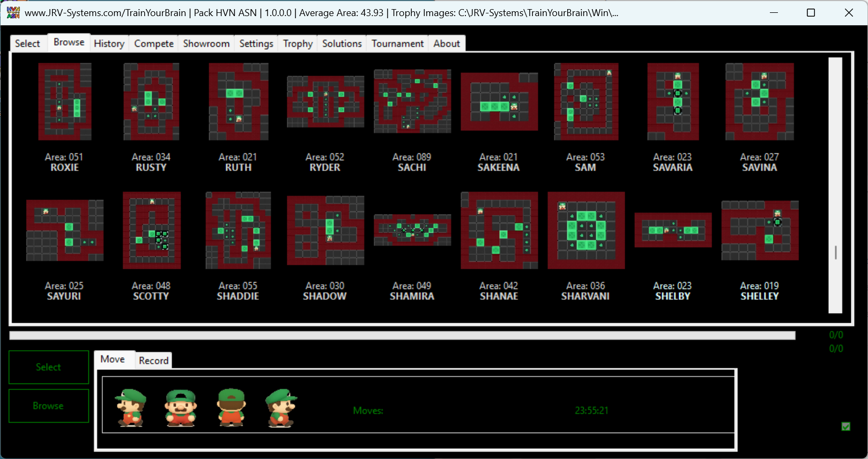Viewport: 868px width, 459px height.
Task: Click the back-facing Mario character icon
Action: (232, 408)
